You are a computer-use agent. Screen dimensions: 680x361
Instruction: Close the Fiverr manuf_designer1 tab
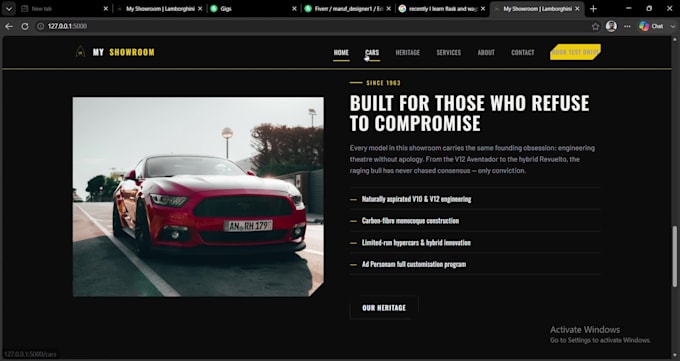coord(388,9)
